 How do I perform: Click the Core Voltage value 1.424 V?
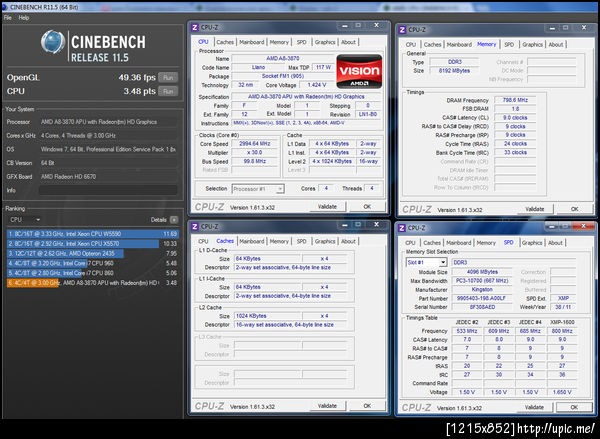316,85
